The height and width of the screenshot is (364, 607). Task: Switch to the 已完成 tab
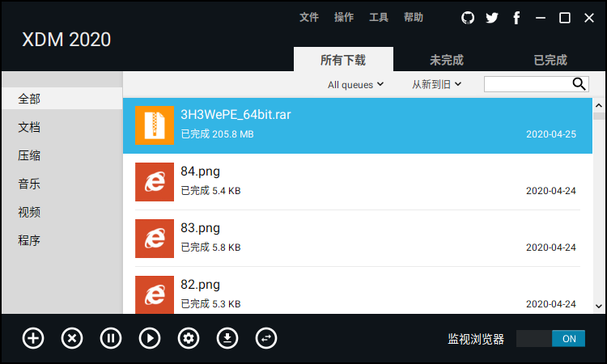point(550,60)
